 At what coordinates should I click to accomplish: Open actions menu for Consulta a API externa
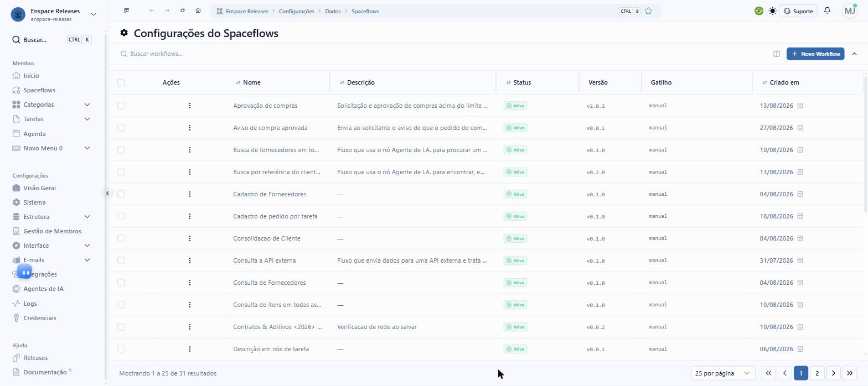[x=190, y=260]
